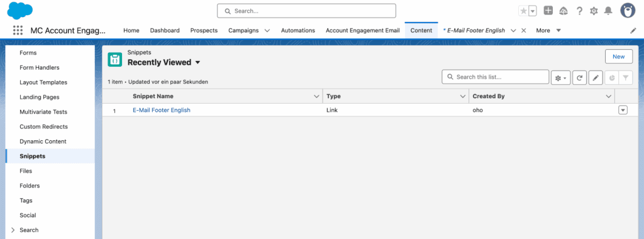Image resolution: width=644 pixels, height=239 pixels.
Task: Click the Link type cell
Action: click(x=332, y=110)
